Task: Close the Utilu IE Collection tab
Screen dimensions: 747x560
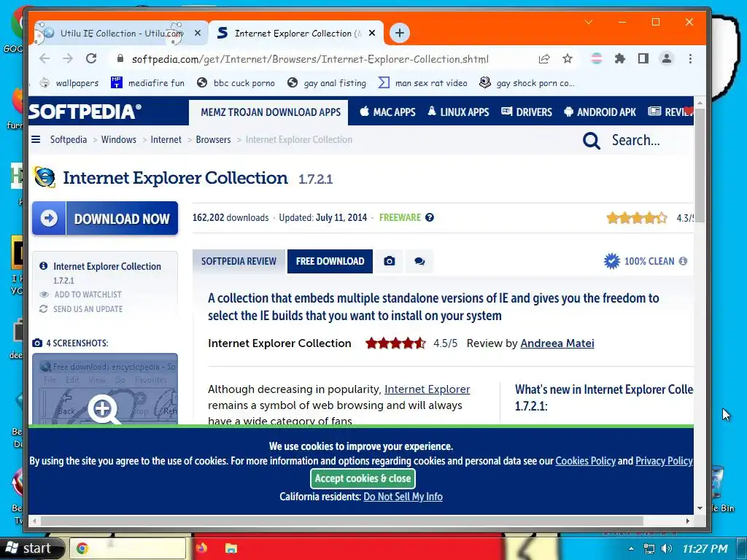Action: (198, 33)
